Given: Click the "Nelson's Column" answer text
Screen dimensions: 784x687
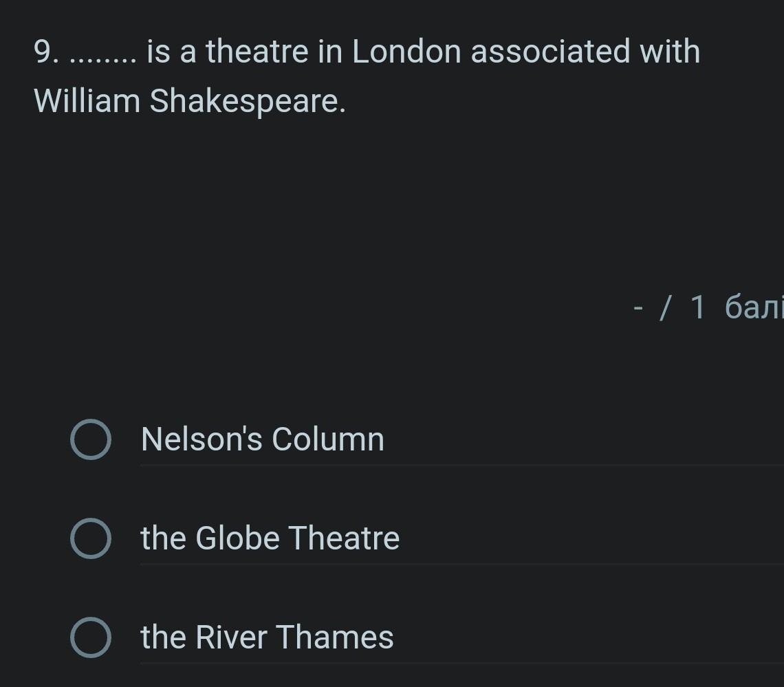Looking at the screenshot, I should click(262, 439).
